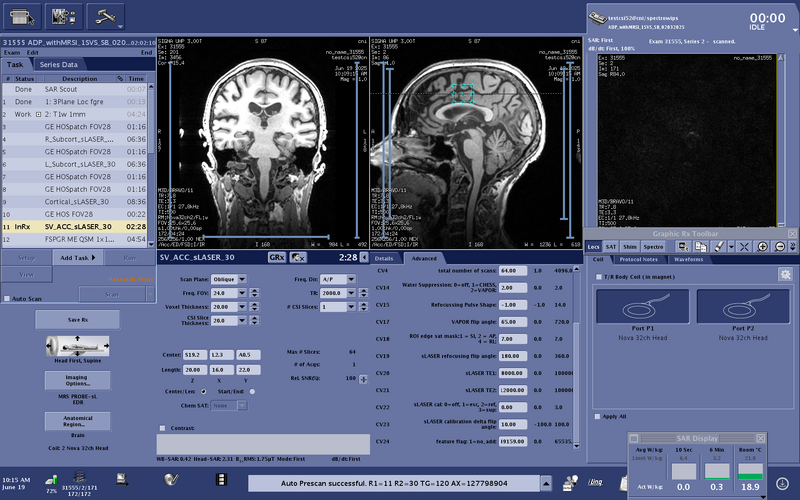Open the TR 2000.0 dropdown

(x=351, y=293)
